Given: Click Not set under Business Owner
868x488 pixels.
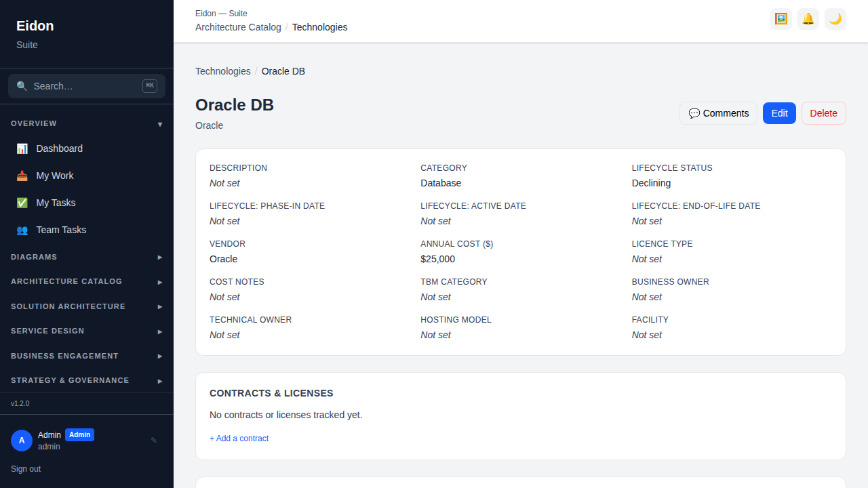Looking at the screenshot, I should pyautogui.click(x=647, y=297).
